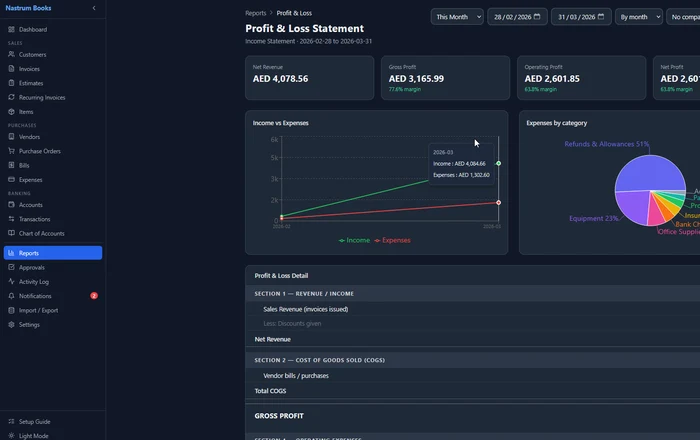
Task: Click the Import / Export icon
Action: click(11, 310)
